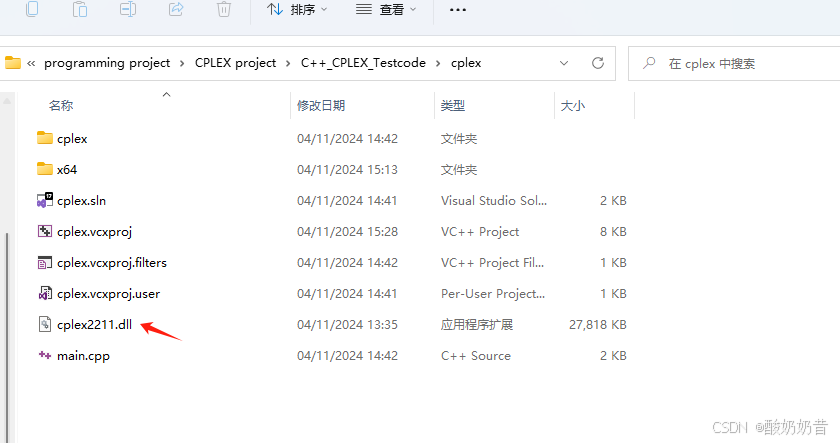Open address bar history dropdown arrow
Screen dimensions: 840x443
point(564,63)
